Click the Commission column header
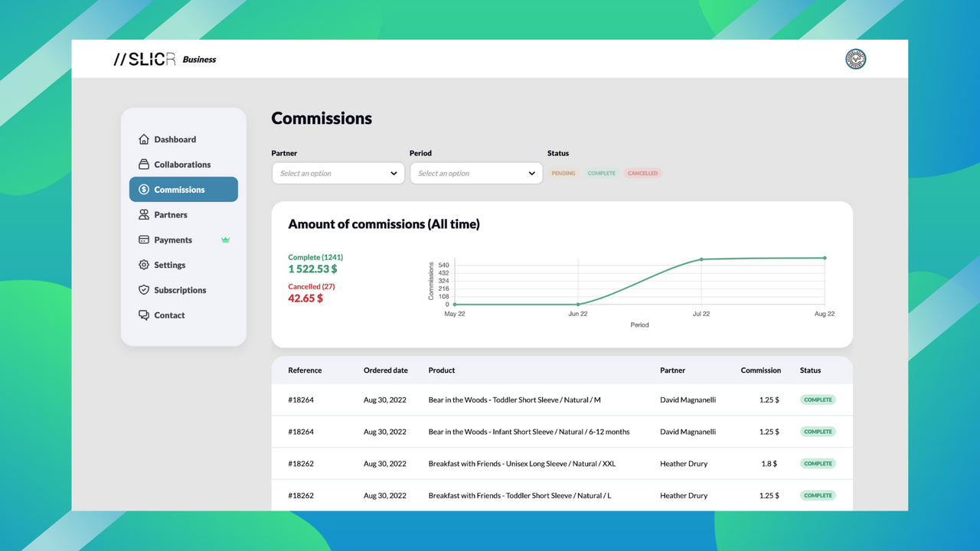This screenshot has width=980, height=551. tap(761, 370)
